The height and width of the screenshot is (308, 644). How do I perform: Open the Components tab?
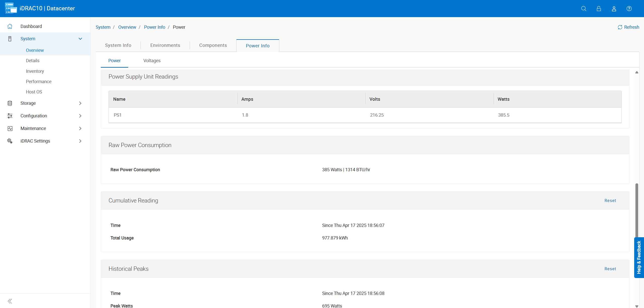coord(213,45)
